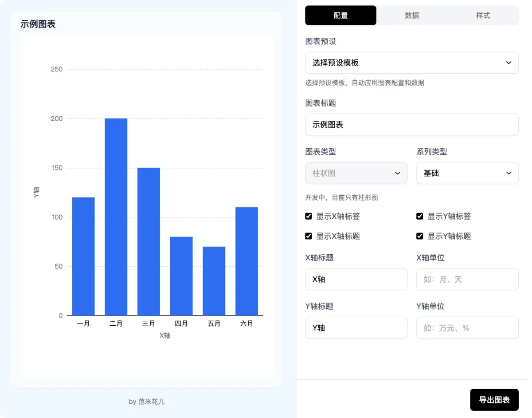Click the 图表标题 input showing 示例图表

click(411, 125)
